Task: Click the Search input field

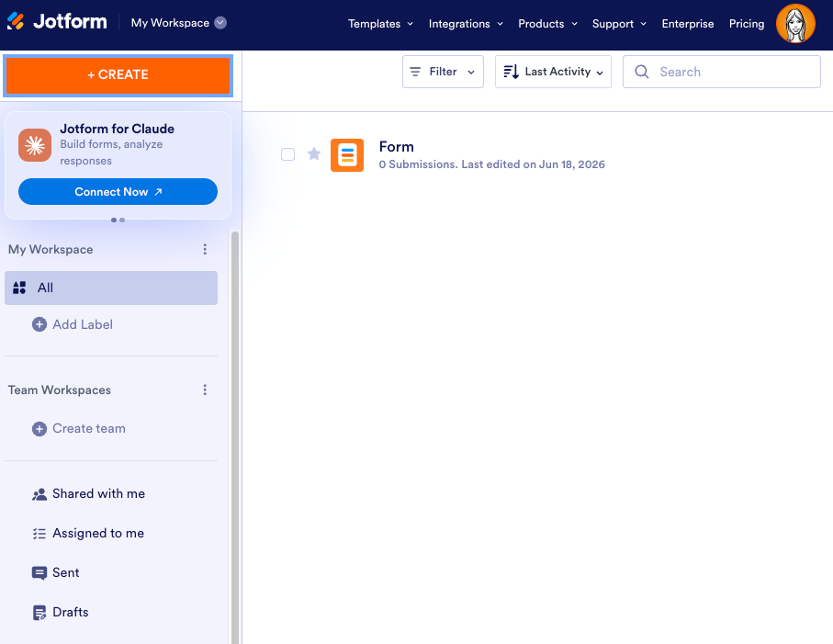Action: click(722, 72)
